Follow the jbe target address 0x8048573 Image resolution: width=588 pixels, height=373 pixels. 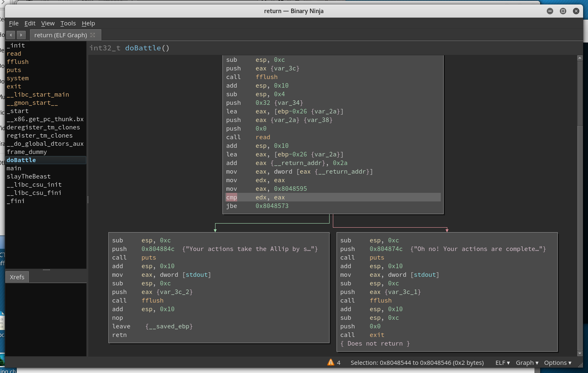pyautogui.click(x=272, y=206)
